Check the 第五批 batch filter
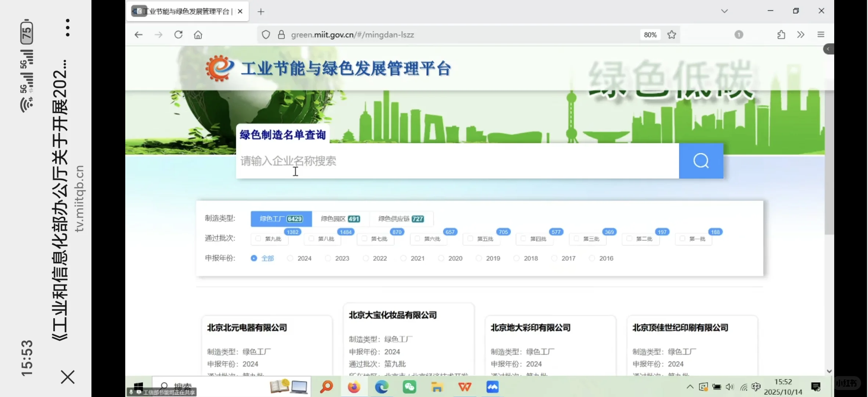 (469, 239)
